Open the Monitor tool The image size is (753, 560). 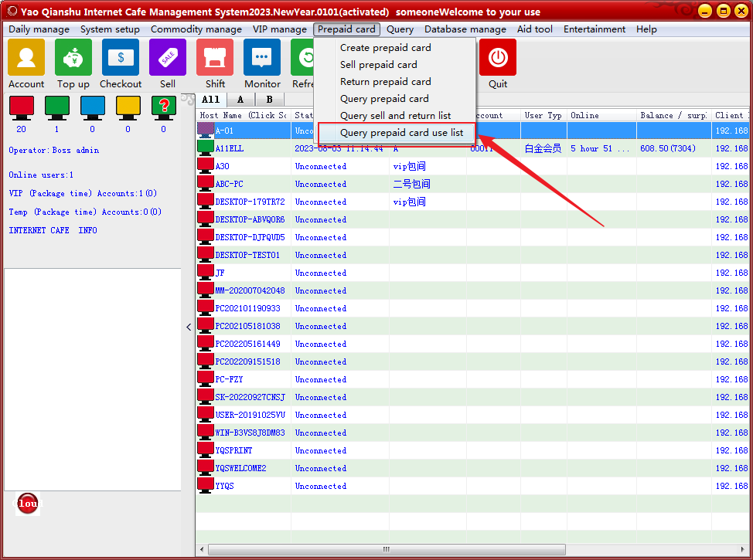point(262,59)
